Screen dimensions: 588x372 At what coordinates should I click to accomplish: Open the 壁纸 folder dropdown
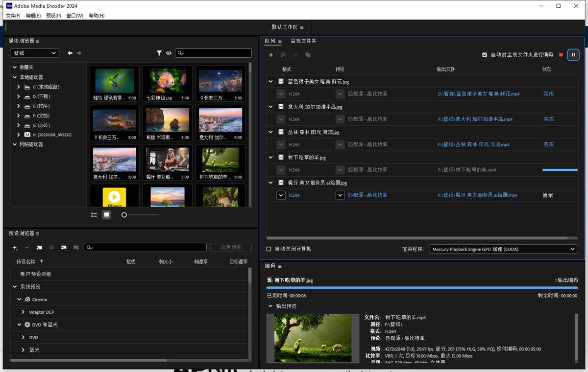click(x=34, y=53)
